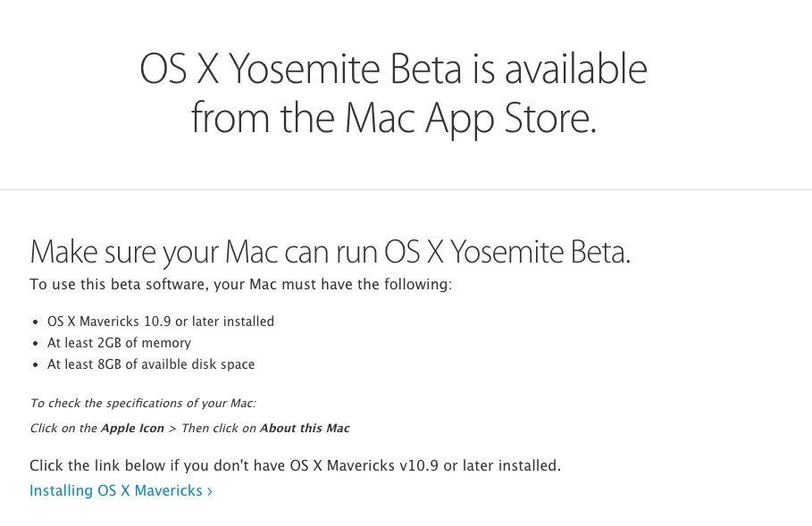Click the bullet dot before the 2GB memory requirement

(x=35, y=344)
